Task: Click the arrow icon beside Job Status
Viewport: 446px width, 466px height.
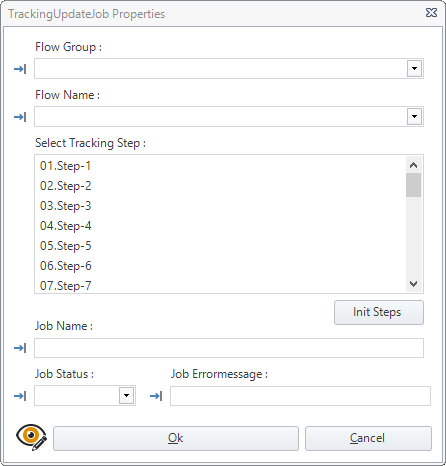Action: point(20,396)
